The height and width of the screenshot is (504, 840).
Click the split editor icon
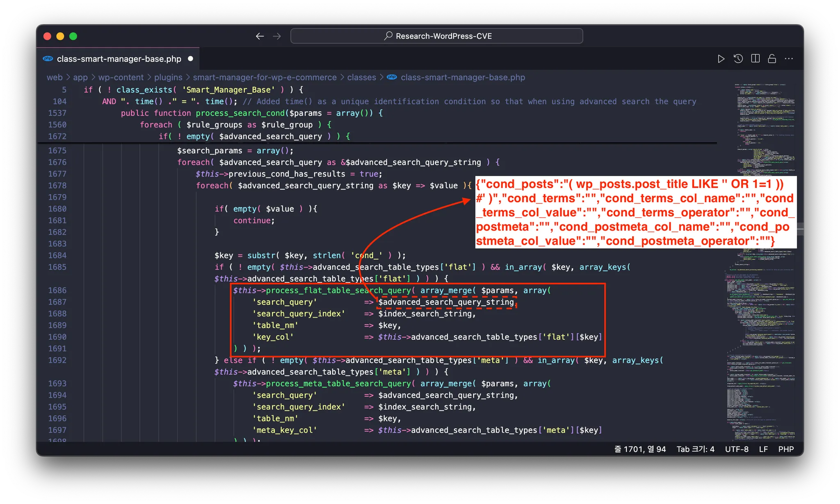755,59
